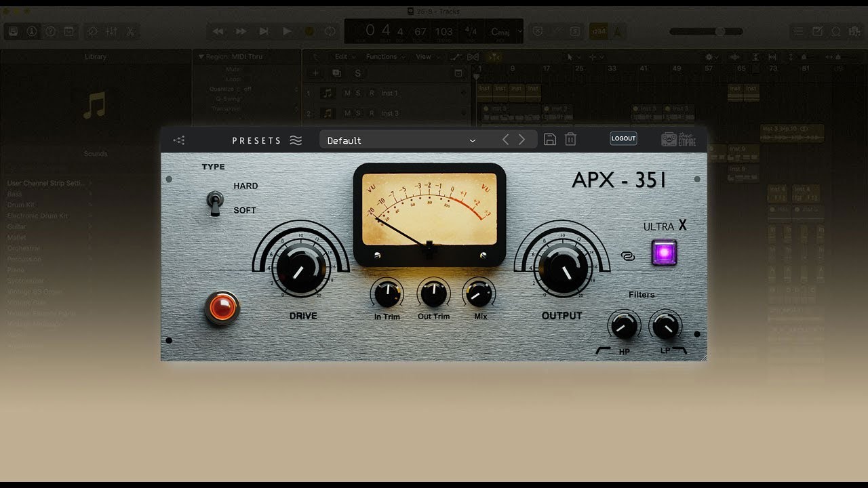868x488 pixels.
Task: Click the Tone Empire logo
Action: pyautogui.click(x=679, y=139)
